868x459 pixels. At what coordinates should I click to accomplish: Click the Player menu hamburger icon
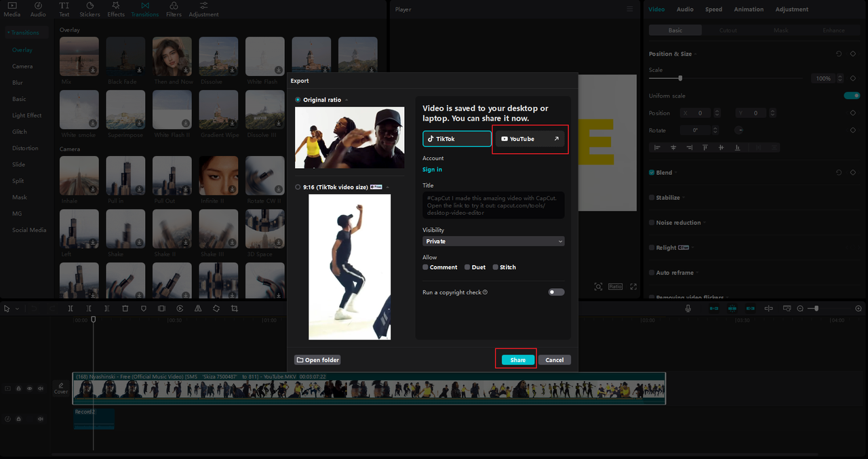(630, 9)
